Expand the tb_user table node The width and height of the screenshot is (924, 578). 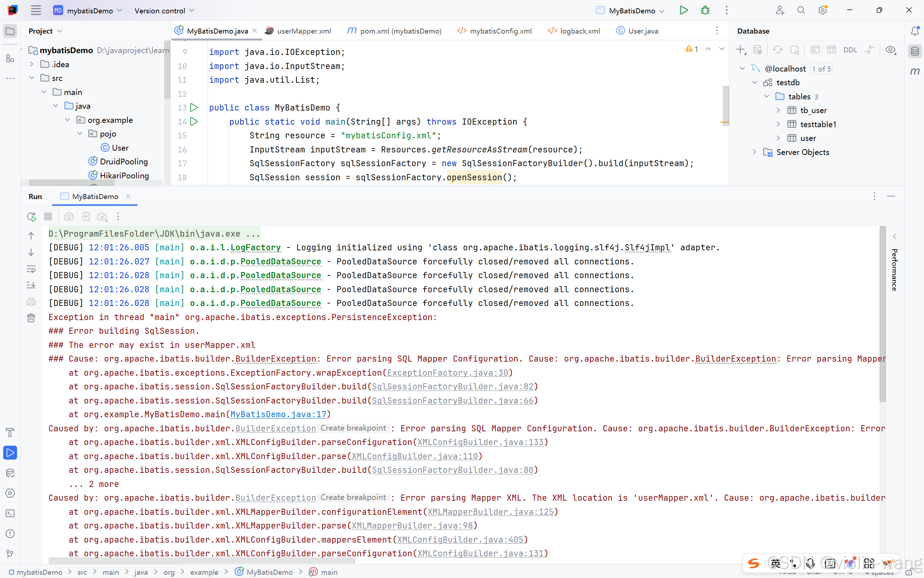pos(778,111)
